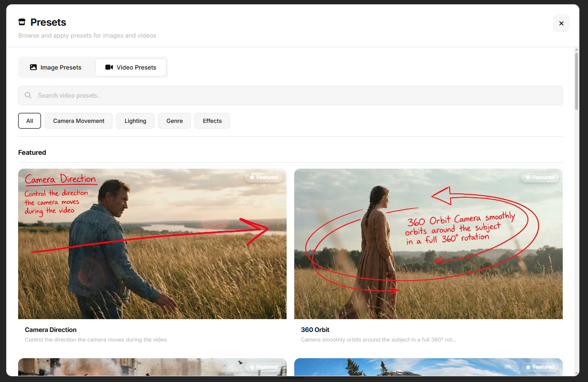Click the Featured star badge on Camera Direction card
588x382 pixels.
point(252,177)
